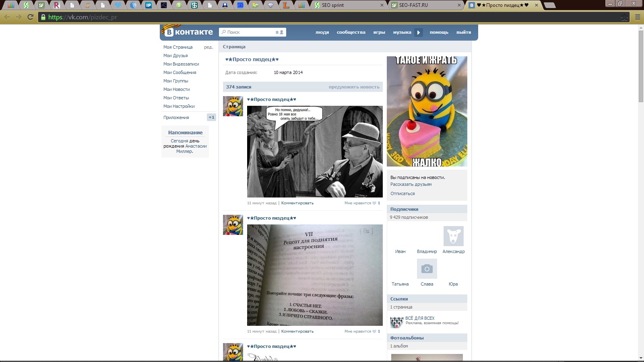
Task: Click ред. next to Моя Страница
Action: [208, 47]
